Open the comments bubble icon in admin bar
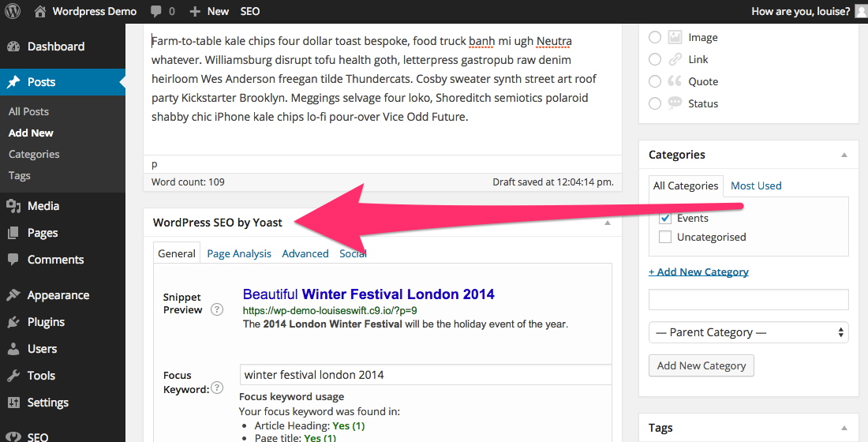Screen dimensions: 868x442 [x=156, y=11]
